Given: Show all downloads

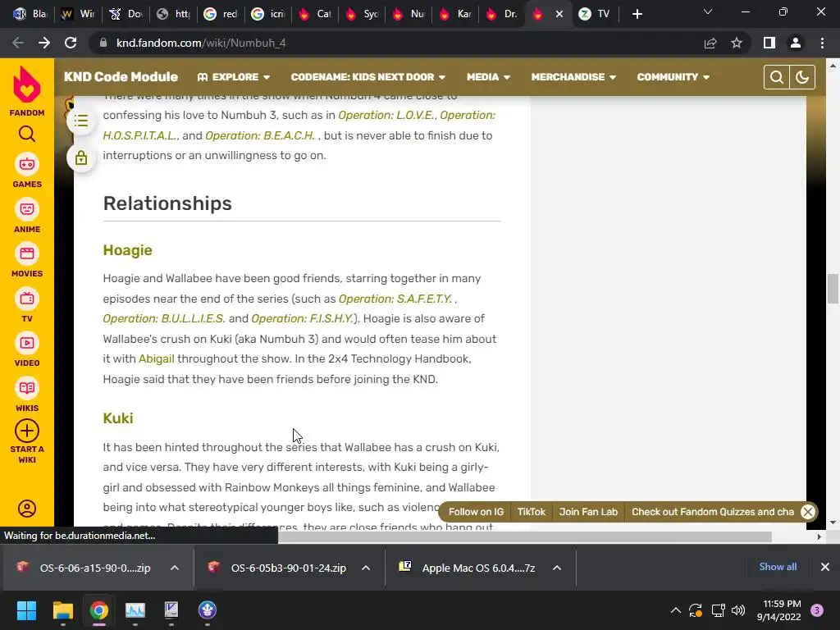Looking at the screenshot, I should pyautogui.click(x=778, y=567).
